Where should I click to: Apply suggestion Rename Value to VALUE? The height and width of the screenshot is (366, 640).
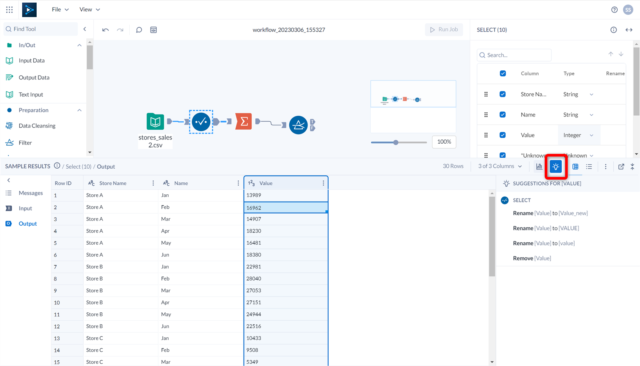546,228
